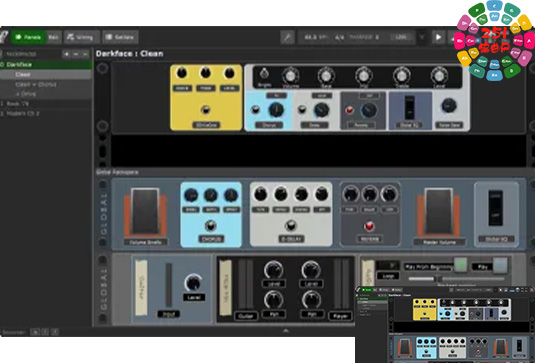This screenshot has width=535, height=363.
Task: Flip the global Guitar EQ rocker switch
Action: click(x=495, y=208)
